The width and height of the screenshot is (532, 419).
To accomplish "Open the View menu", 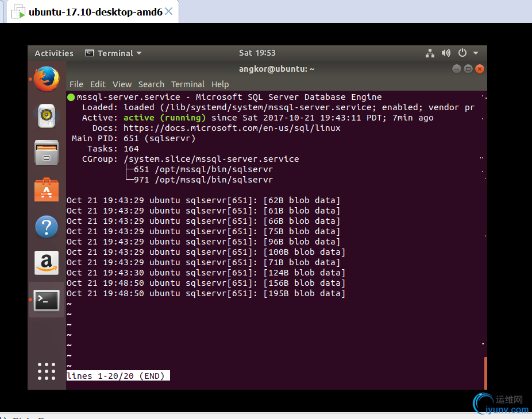I will point(122,84).
